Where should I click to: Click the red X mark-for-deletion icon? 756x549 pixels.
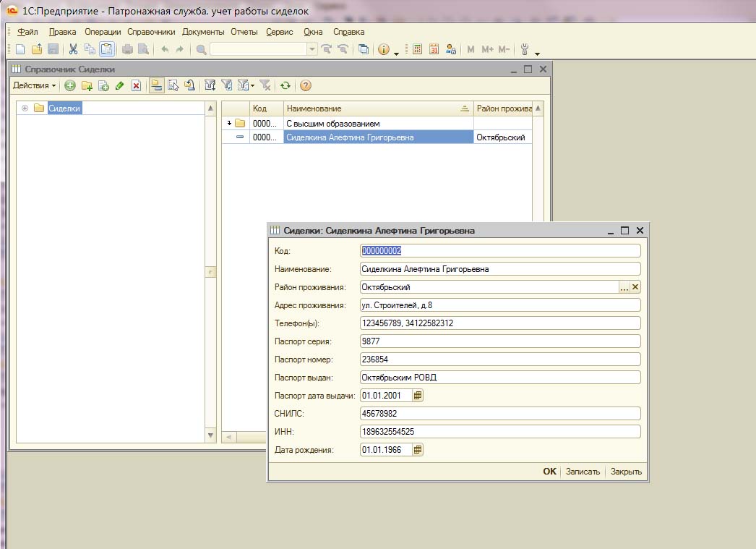(136, 85)
